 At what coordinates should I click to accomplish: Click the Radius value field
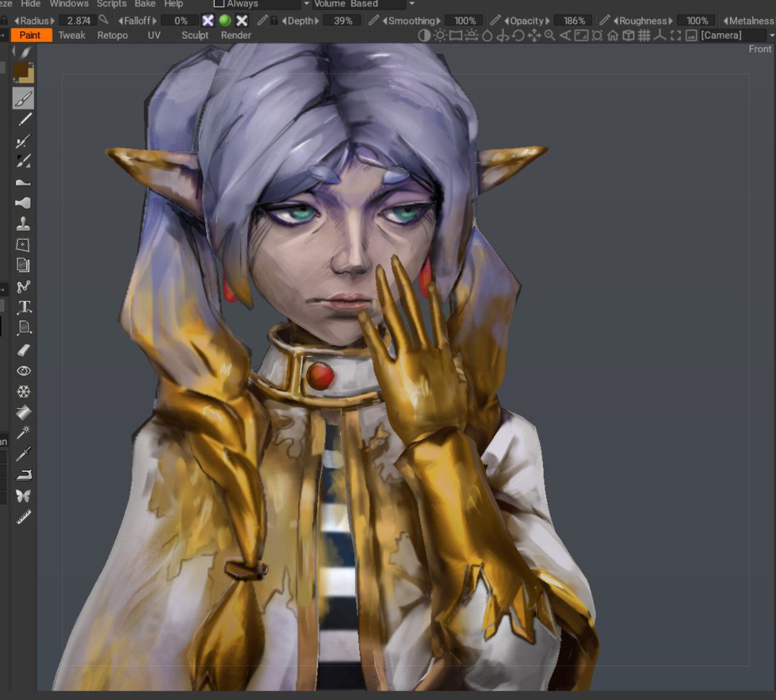78,21
